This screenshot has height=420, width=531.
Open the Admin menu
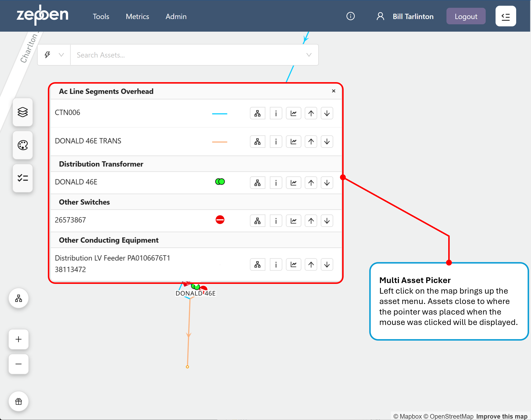click(176, 17)
